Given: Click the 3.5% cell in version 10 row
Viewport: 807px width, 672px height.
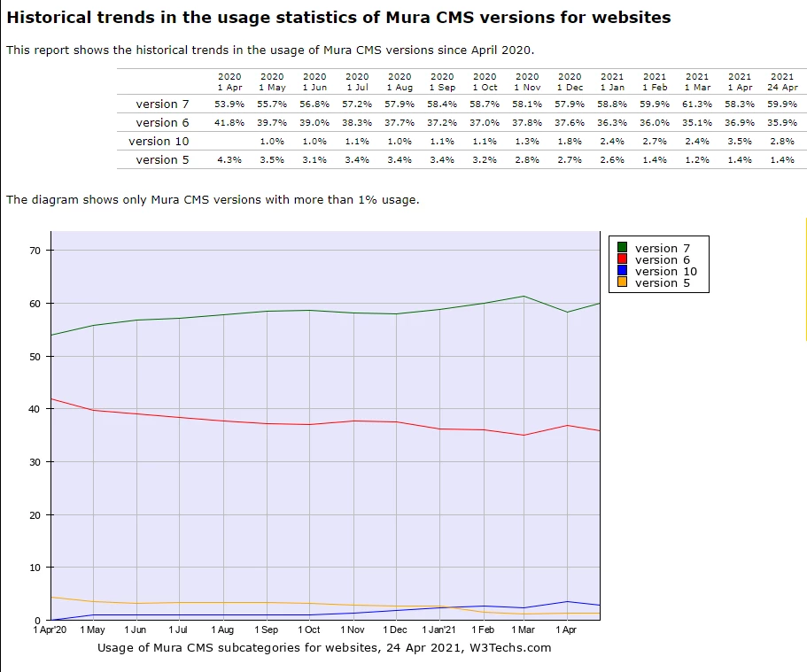Looking at the screenshot, I should click(740, 141).
